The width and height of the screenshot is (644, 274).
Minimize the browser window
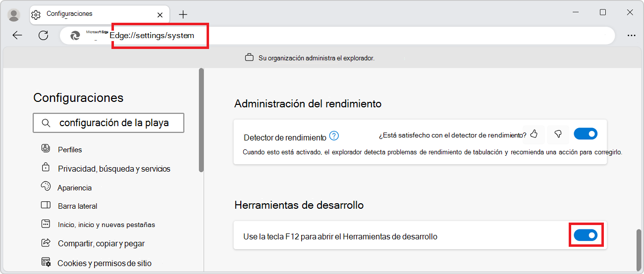click(576, 13)
